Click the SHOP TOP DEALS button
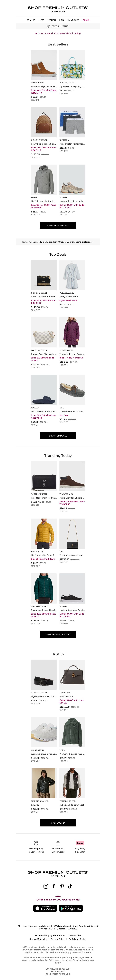Screen dimensions: 116x980 [x=58, y=436]
